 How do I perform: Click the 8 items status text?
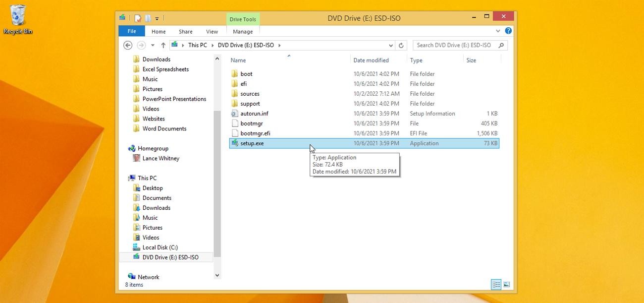point(134,285)
